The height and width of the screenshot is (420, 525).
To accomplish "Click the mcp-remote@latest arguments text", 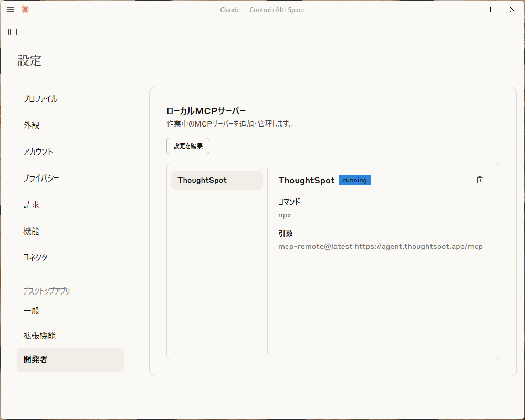I will click(380, 247).
